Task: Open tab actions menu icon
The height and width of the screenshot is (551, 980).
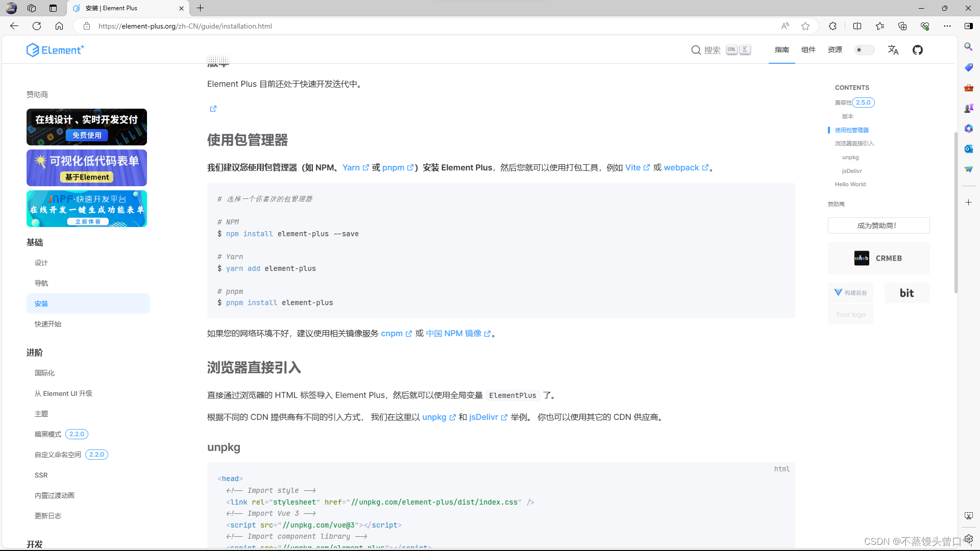Action: click(x=53, y=8)
